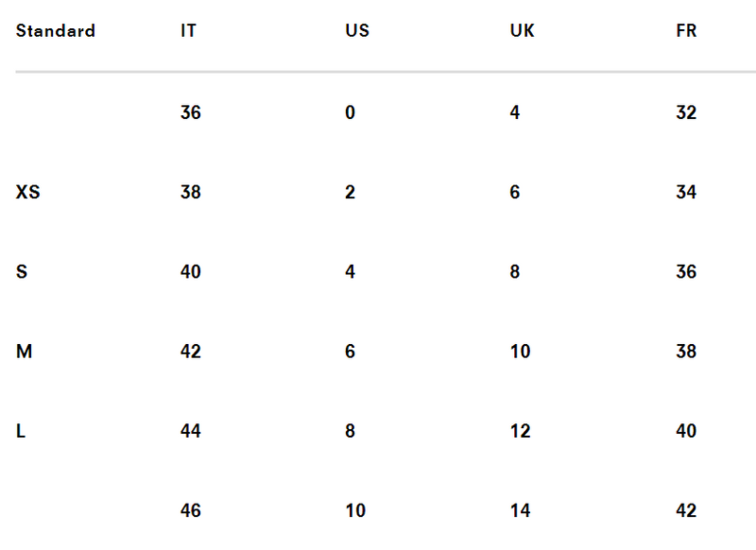Select the L standard size label
Screen dimensions: 756x550
21,431
